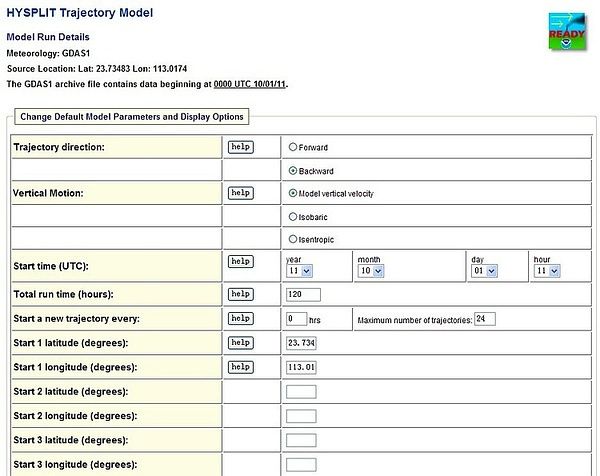Choose Model vertical velocity option
The image size is (600, 476).
(x=293, y=193)
